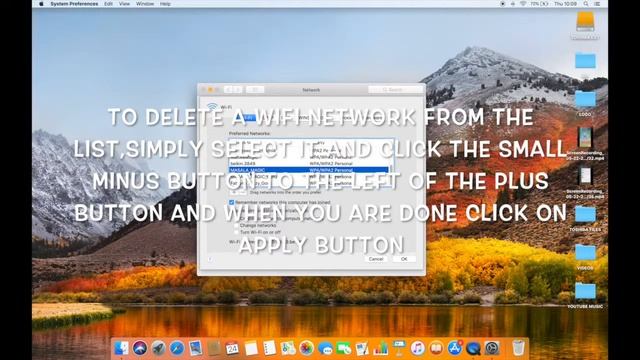Click the plus button under Preferred Networks
This screenshot has height=360, width=640.
(234, 192)
